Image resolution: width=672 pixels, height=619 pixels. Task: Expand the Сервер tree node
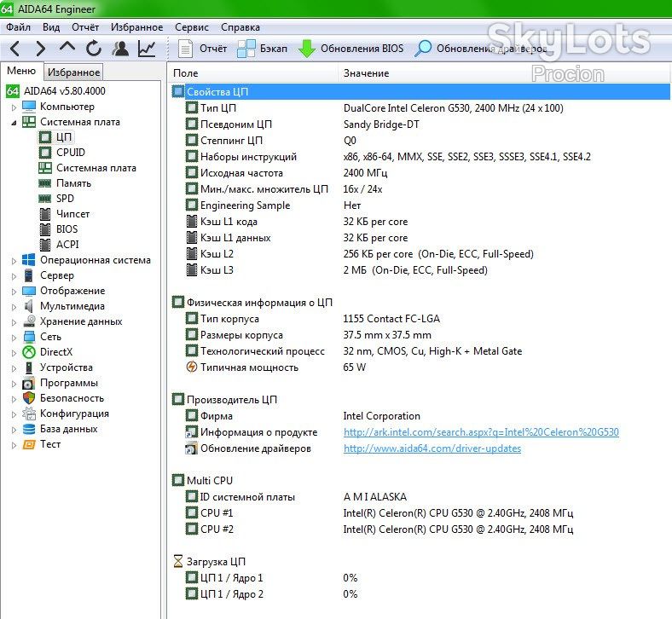pyautogui.click(x=14, y=276)
